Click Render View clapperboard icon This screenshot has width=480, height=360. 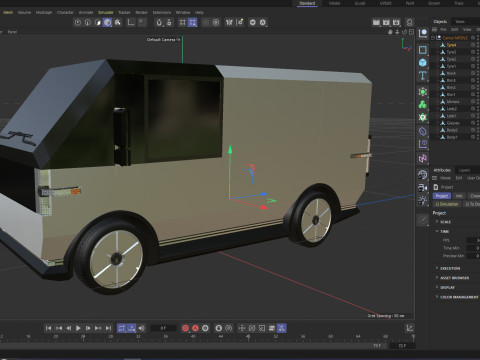[376, 22]
